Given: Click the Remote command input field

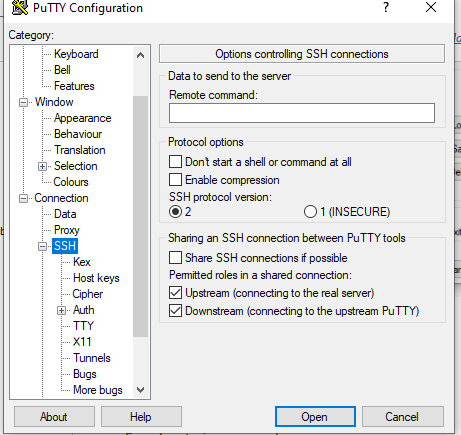Looking at the screenshot, I should pos(302,113).
